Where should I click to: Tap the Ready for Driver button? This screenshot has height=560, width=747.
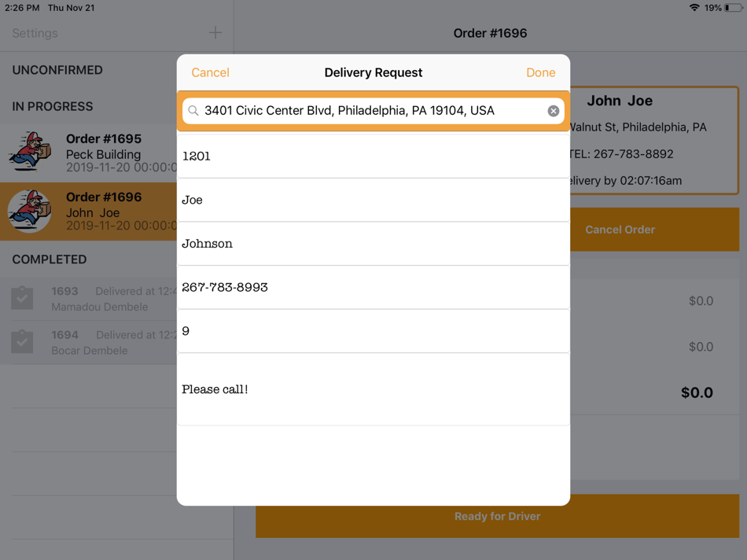497,516
